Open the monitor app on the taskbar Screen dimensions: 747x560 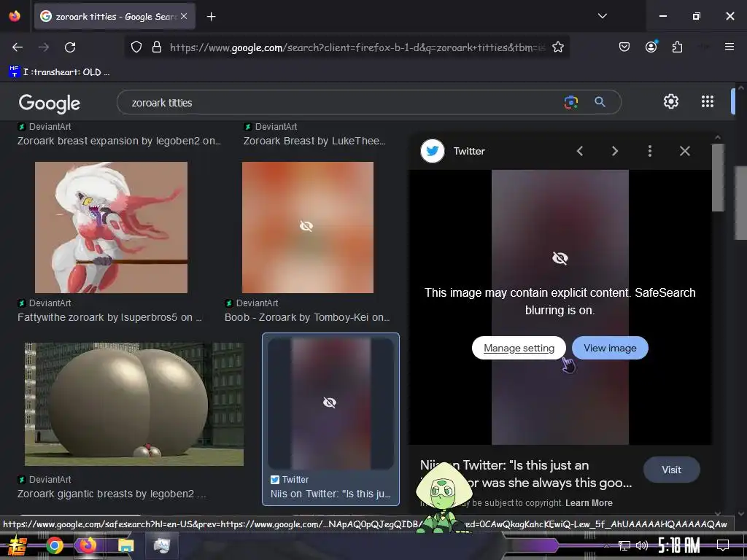coord(161,545)
